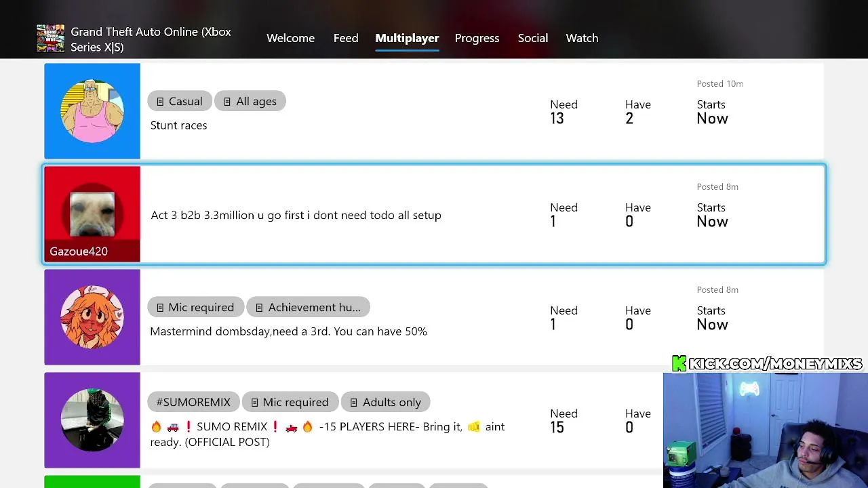The image size is (868, 488).
Task: Click the tag icon beside Achievement hu...
Action: (259, 308)
